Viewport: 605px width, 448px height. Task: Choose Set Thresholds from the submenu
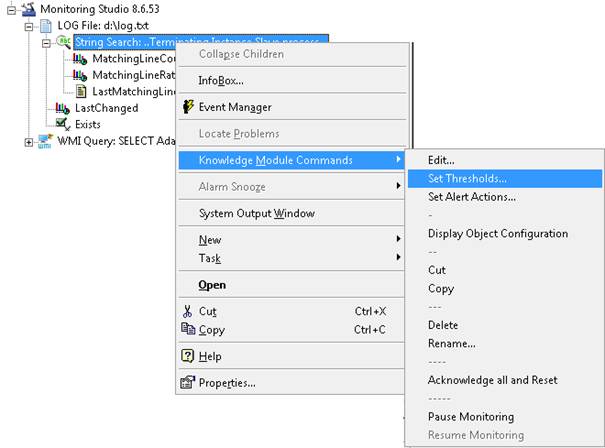[x=466, y=178]
